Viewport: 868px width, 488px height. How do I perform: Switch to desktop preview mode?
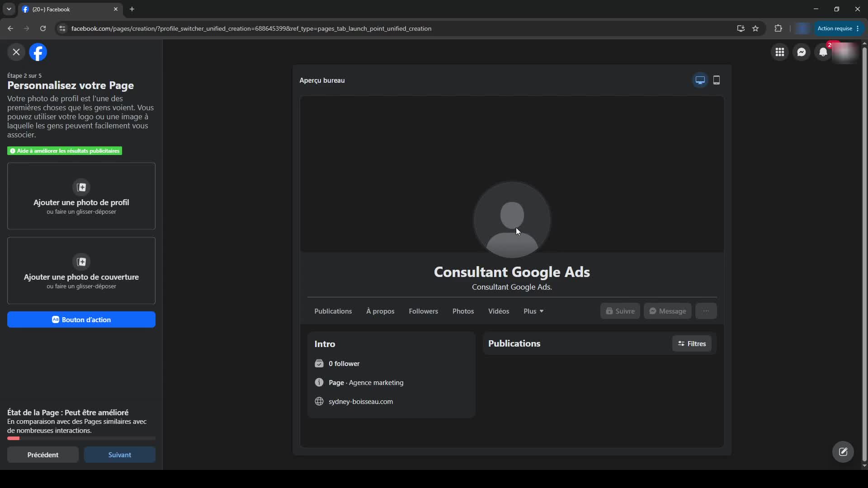700,80
